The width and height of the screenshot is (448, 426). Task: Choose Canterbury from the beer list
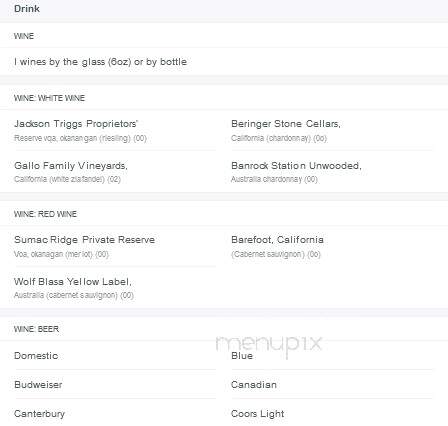(x=39, y=414)
